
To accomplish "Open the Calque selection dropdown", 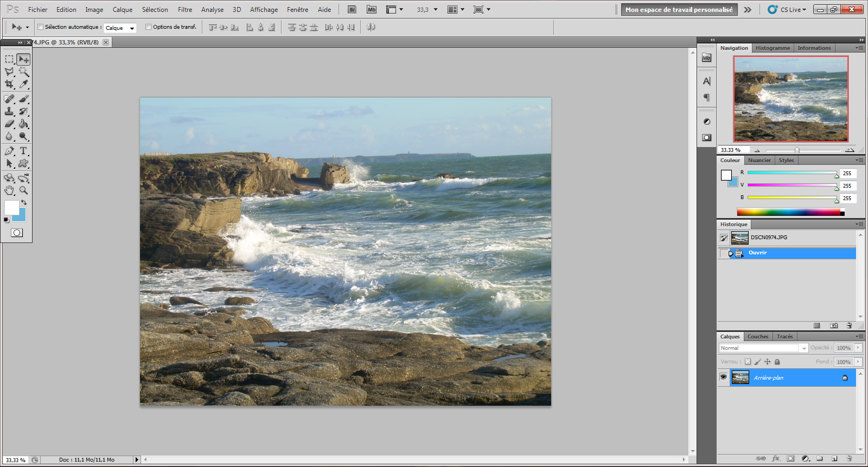I will 120,28.
